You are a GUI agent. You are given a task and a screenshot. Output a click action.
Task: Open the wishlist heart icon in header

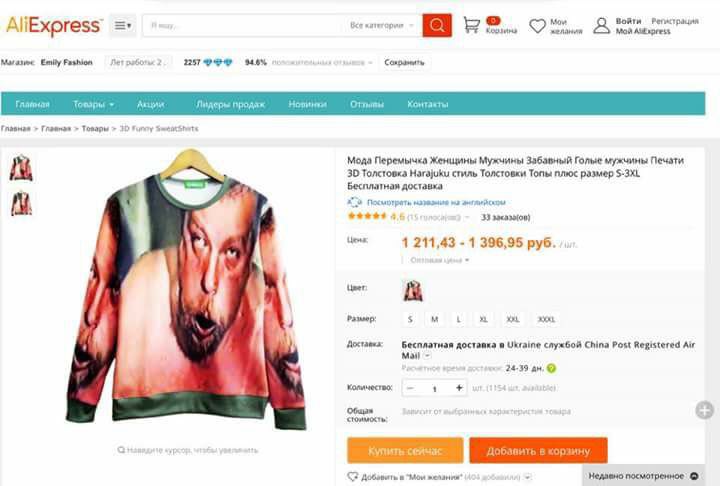pos(537,26)
